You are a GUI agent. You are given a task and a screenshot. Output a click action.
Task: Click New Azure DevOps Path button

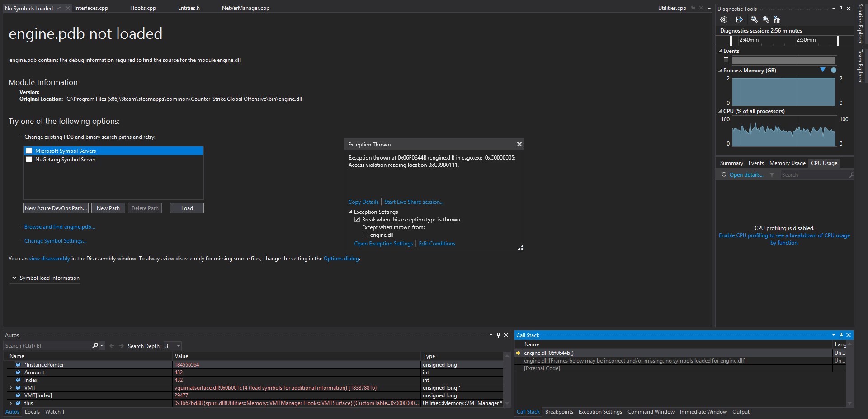[x=56, y=208]
